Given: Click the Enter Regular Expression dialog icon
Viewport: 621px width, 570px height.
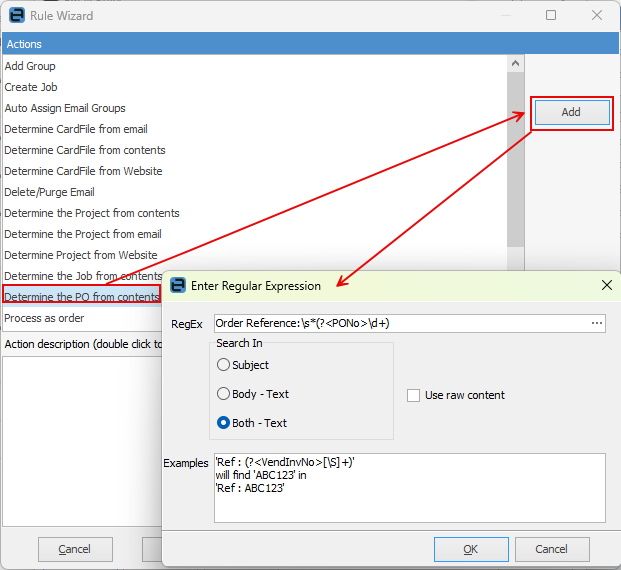Looking at the screenshot, I should [178, 285].
